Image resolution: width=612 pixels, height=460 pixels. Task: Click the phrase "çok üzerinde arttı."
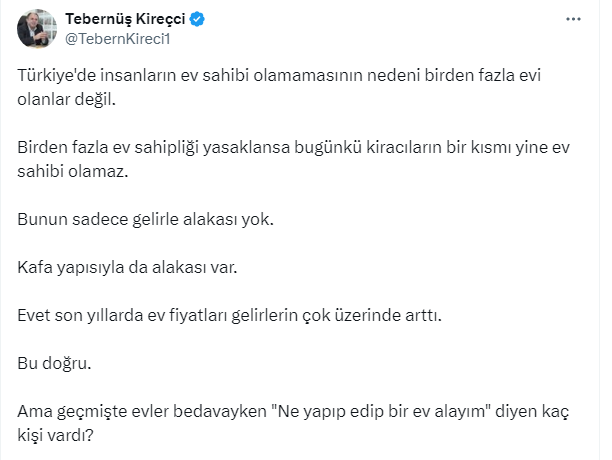tap(376, 315)
